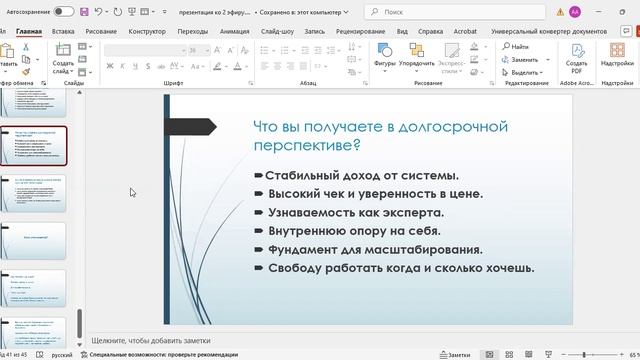The height and width of the screenshot is (360, 640).
Task: Switch to the Переходы tab
Action: click(x=193, y=31)
